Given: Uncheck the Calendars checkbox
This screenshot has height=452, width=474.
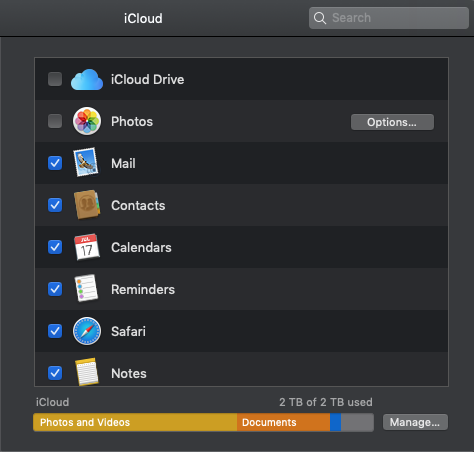Looking at the screenshot, I should (55, 247).
